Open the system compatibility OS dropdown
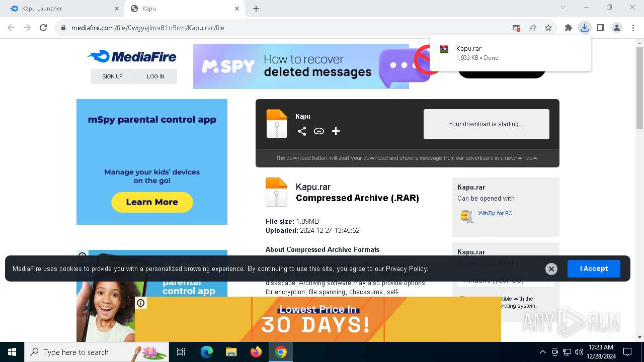The image size is (644, 362). [x=506, y=280]
